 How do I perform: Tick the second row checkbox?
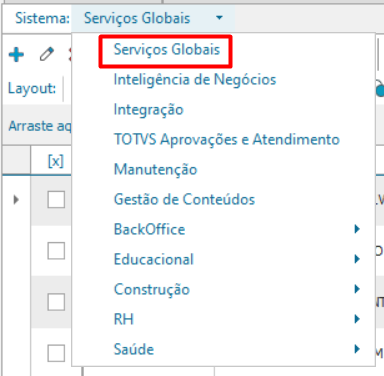(56, 251)
